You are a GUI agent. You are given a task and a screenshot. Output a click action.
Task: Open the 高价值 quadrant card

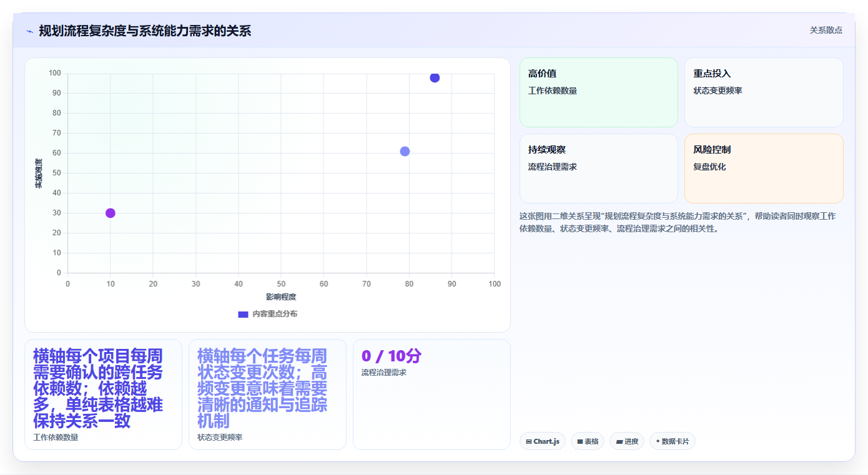(598, 92)
